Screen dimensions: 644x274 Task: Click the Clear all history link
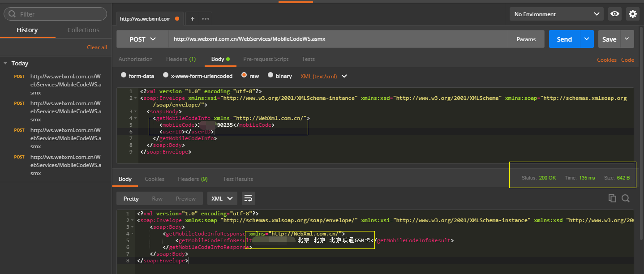point(97,47)
